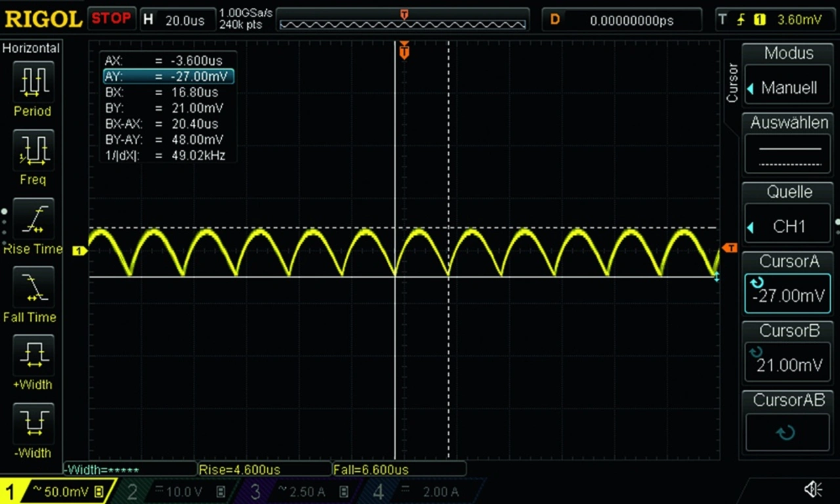Choose the Fall Time measurement icon
Screen dimensions: 840x504
pos(33,287)
